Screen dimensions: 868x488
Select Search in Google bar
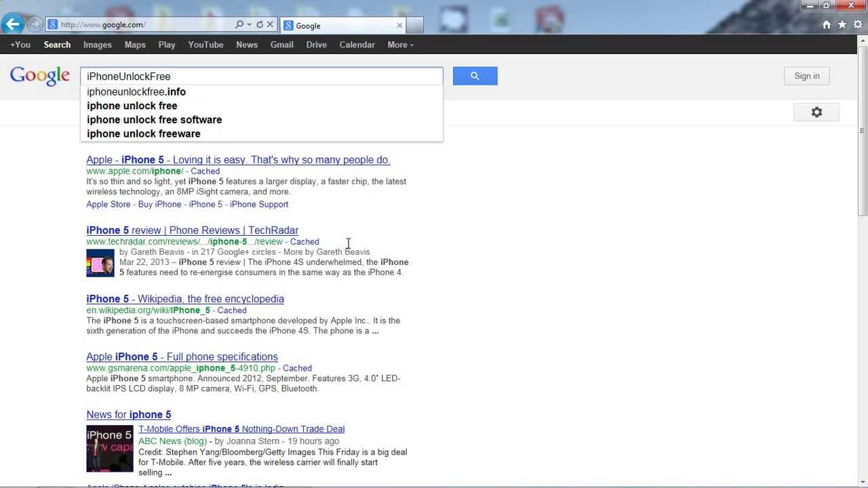[x=57, y=45]
